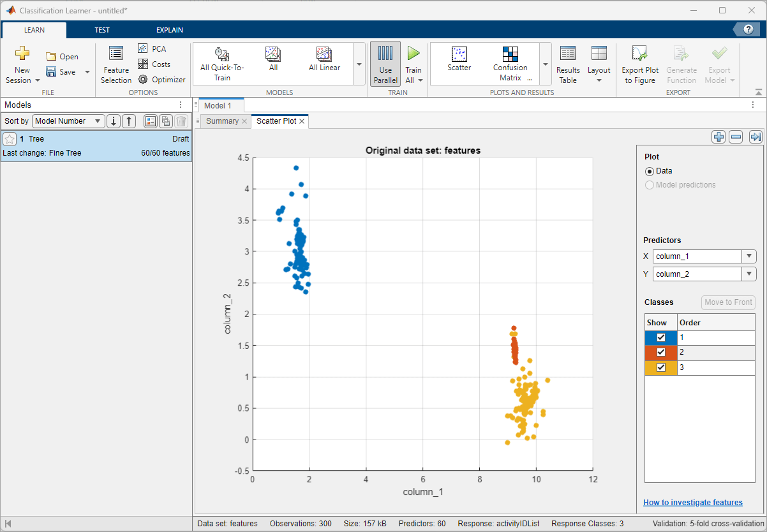The image size is (767, 532).
Task: Expand the MODELS gallery dropdown arrow
Action: (359, 63)
